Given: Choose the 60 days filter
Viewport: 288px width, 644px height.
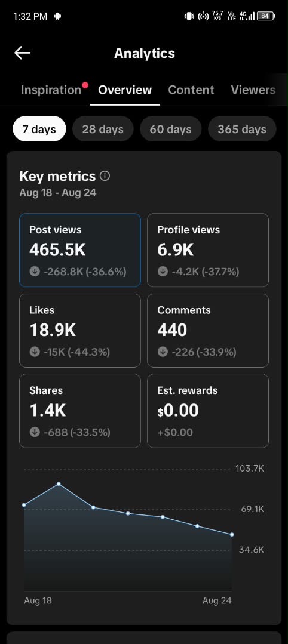Looking at the screenshot, I should [170, 129].
